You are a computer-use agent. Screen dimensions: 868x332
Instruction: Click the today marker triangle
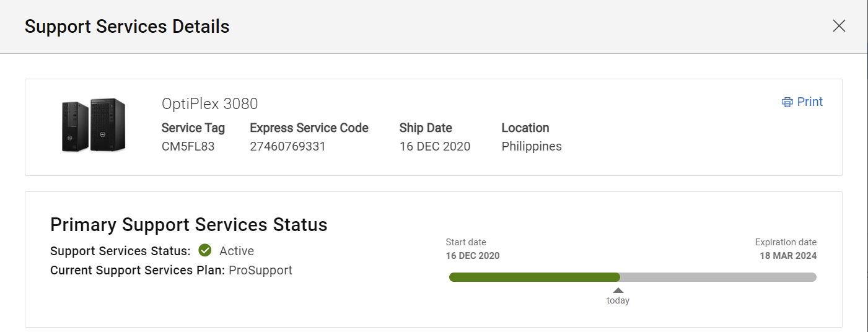coord(618,290)
